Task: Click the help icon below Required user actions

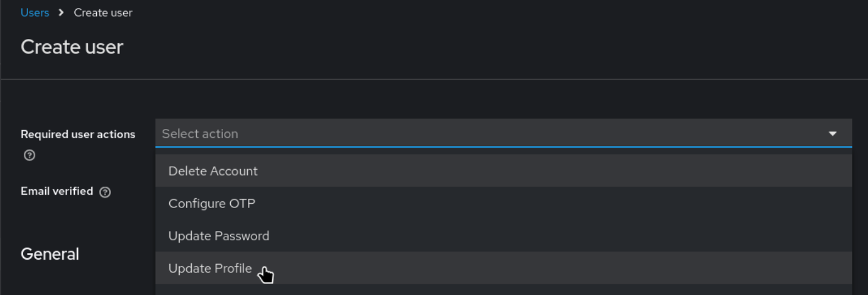Action: coord(29,155)
